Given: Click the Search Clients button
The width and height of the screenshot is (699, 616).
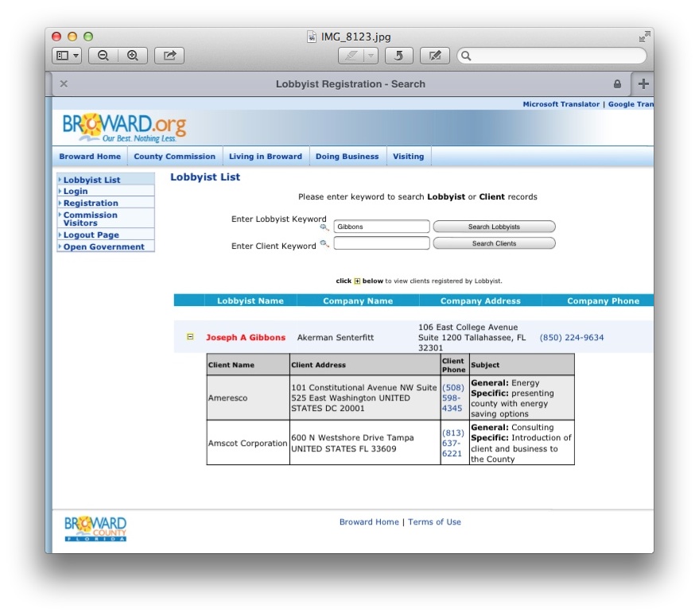Looking at the screenshot, I should [x=494, y=243].
